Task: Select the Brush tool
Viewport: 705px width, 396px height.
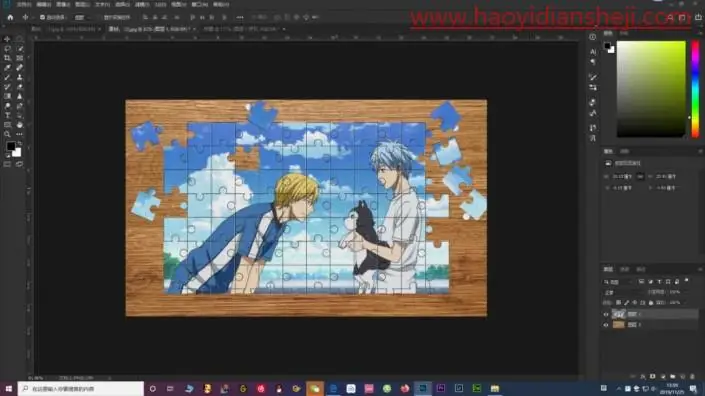Action: coord(7,77)
